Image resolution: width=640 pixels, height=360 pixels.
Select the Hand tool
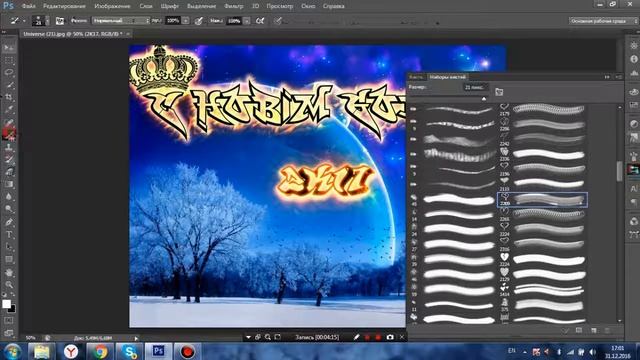coord(9,272)
